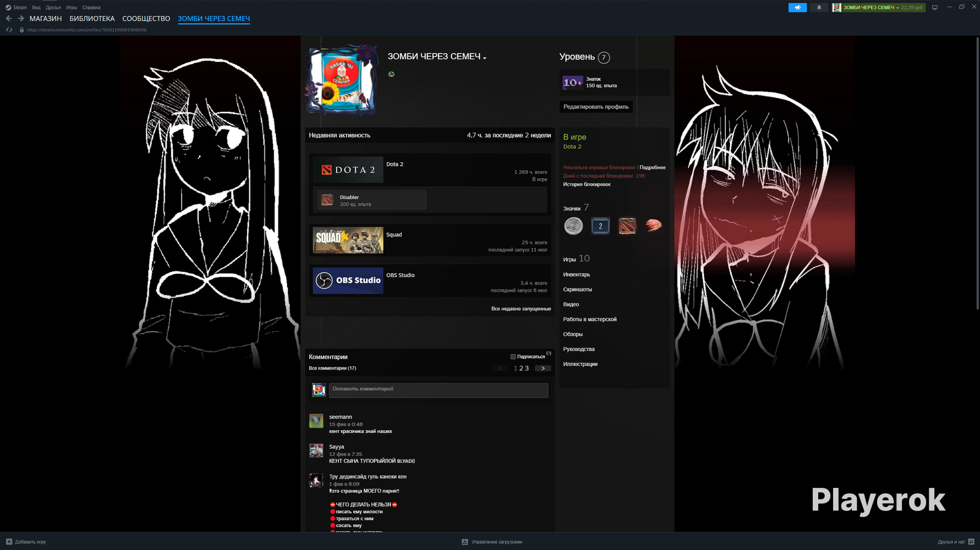
Task: Go to comments page 2
Action: (521, 369)
